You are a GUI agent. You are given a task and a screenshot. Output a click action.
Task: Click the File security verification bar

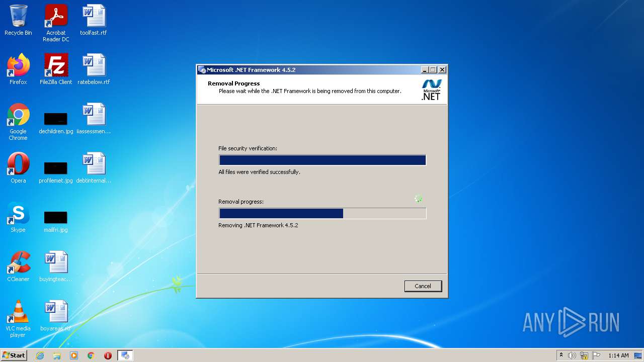323,160
